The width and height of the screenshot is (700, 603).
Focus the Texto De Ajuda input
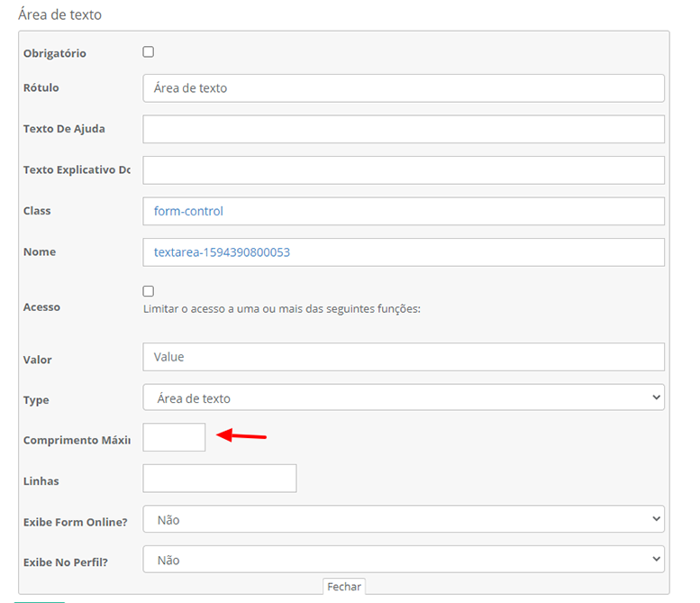click(403, 129)
